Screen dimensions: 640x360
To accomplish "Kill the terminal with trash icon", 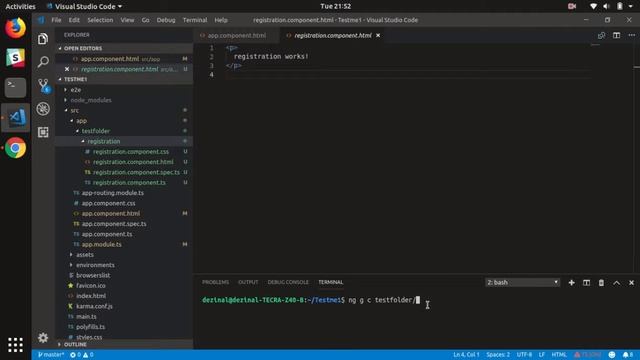I will (x=601, y=282).
